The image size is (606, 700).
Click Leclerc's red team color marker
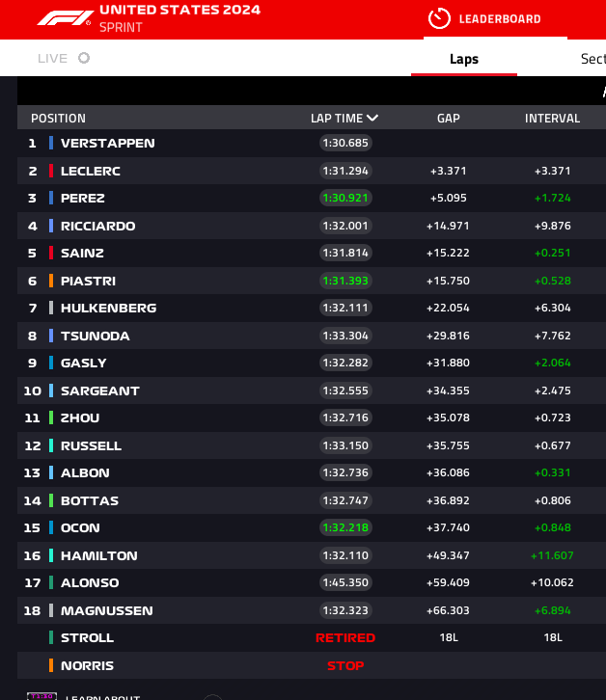(51, 171)
